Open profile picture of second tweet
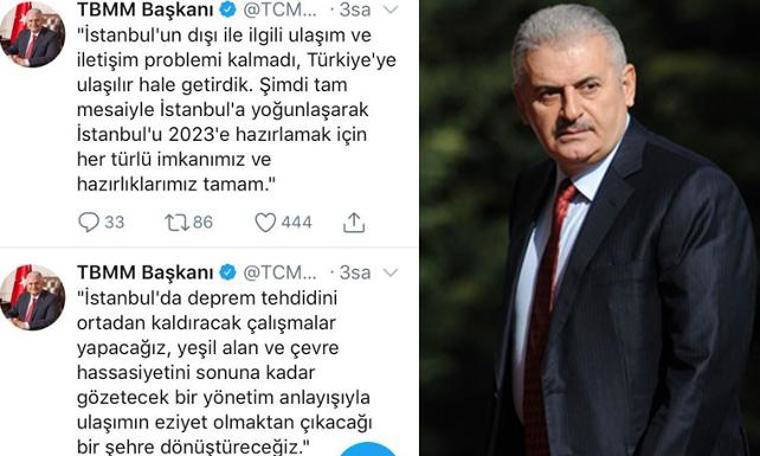Screen dimensions: 760x456 tap(32, 297)
